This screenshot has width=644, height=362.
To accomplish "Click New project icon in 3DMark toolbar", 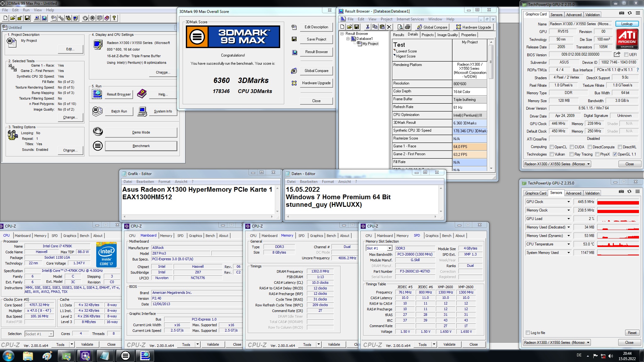I will point(5,18).
